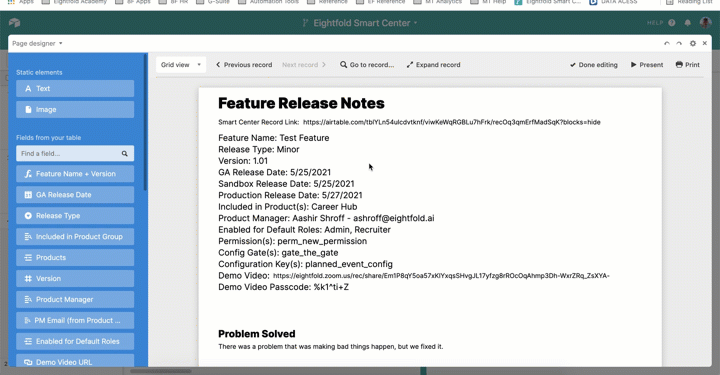Open the Grid view selector

(x=181, y=65)
